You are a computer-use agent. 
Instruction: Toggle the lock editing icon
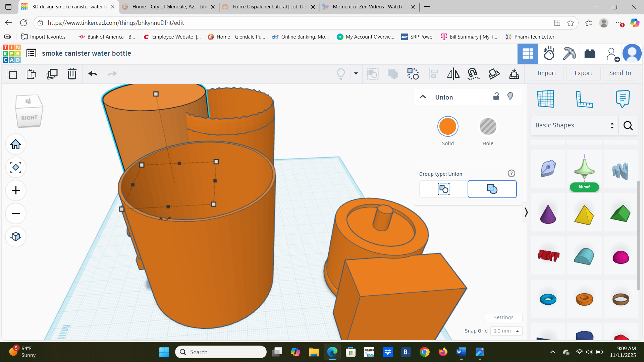(x=496, y=97)
